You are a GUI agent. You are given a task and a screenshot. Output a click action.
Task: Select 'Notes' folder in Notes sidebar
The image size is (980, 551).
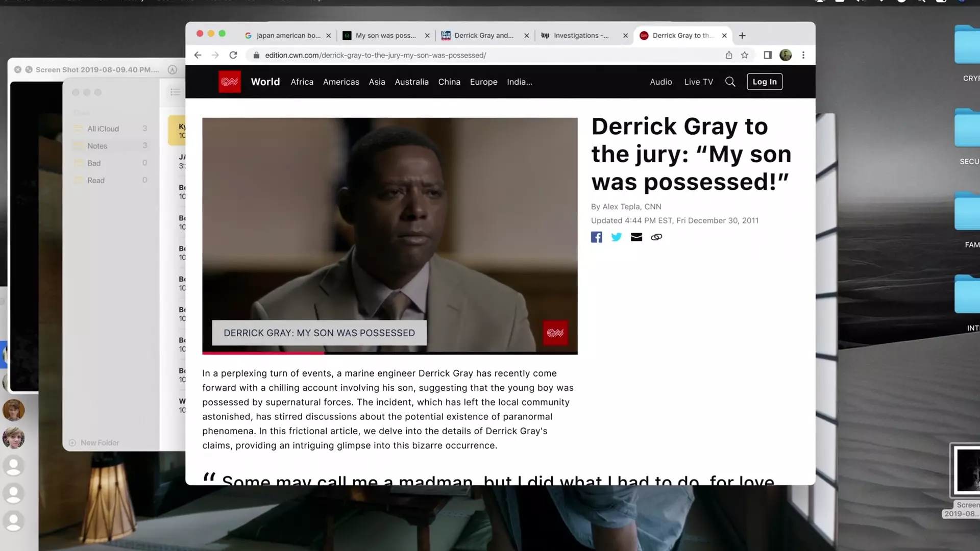pos(111,146)
